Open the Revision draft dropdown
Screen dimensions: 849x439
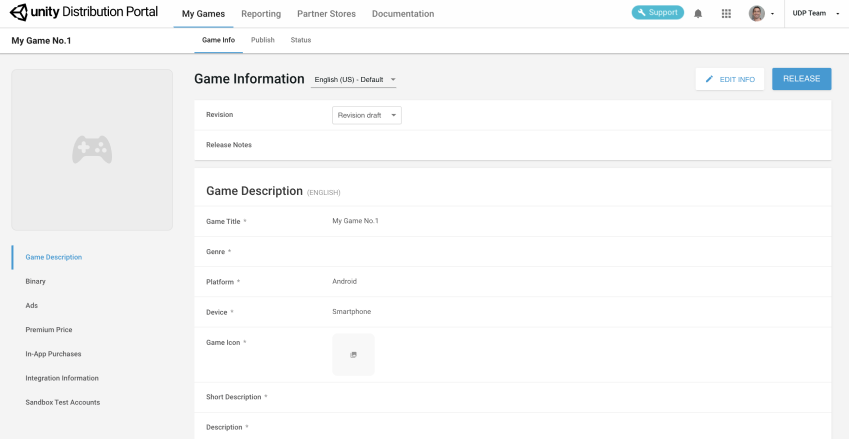click(x=366, y=115)
